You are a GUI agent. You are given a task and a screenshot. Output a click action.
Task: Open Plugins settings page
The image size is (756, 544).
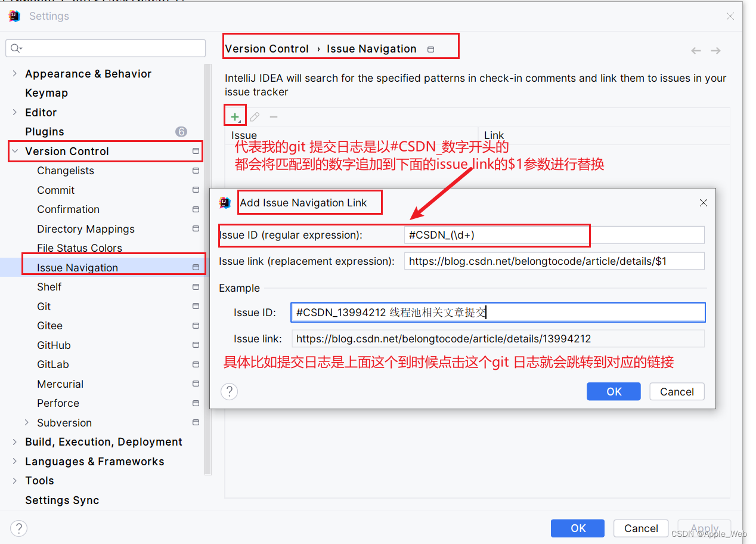(x=45, y=132)
